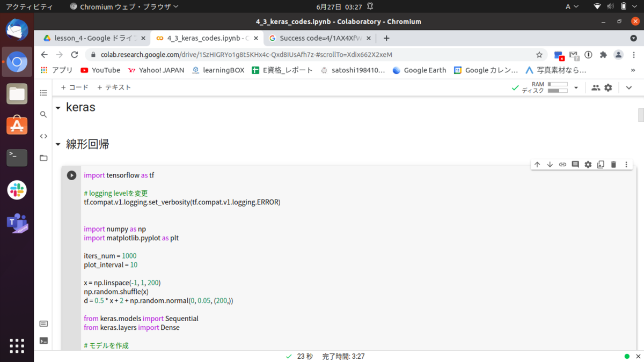The image size is (644, 362).
Task: Open Chromium three-dot menu
Action: (x=635, y=55)
